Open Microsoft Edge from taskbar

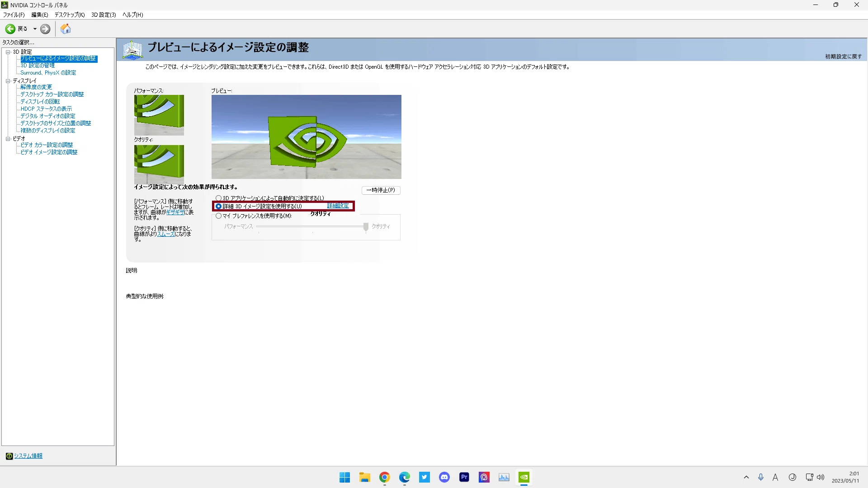[x=404, y=477]
